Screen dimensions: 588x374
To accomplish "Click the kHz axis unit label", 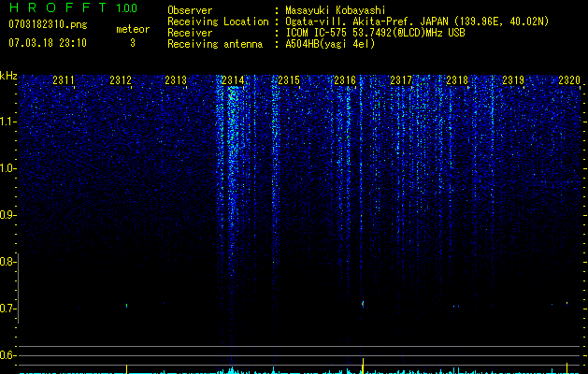I will click(8, 76).
